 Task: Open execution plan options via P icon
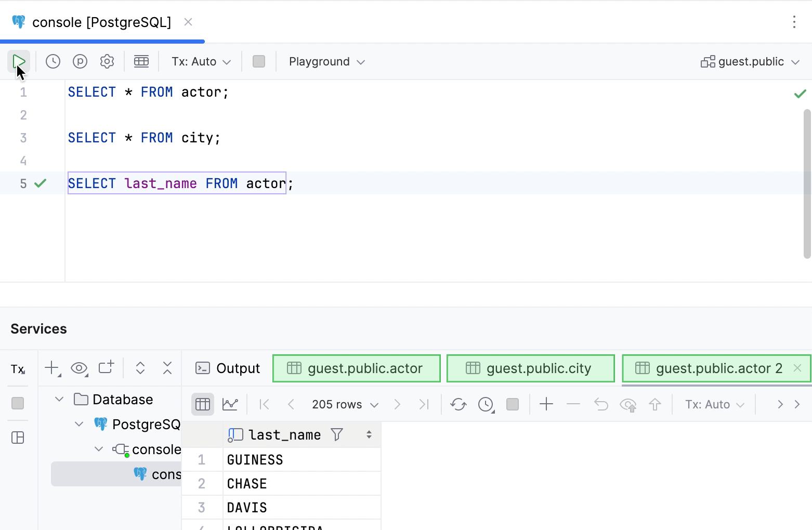tap(80, 61)
